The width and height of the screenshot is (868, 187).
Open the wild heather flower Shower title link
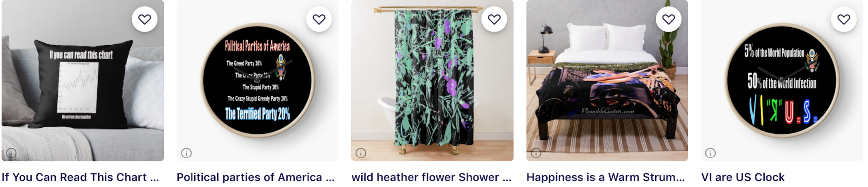[x=431, y=177]
